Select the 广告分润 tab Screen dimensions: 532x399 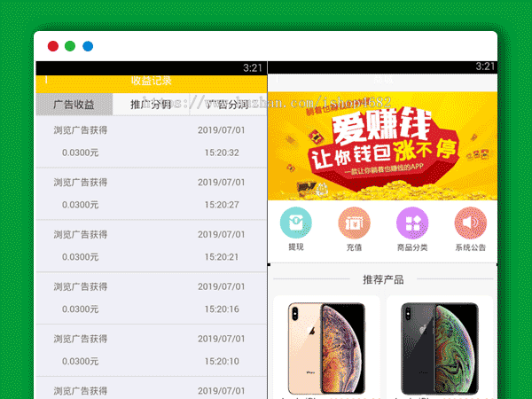(227, 104)
